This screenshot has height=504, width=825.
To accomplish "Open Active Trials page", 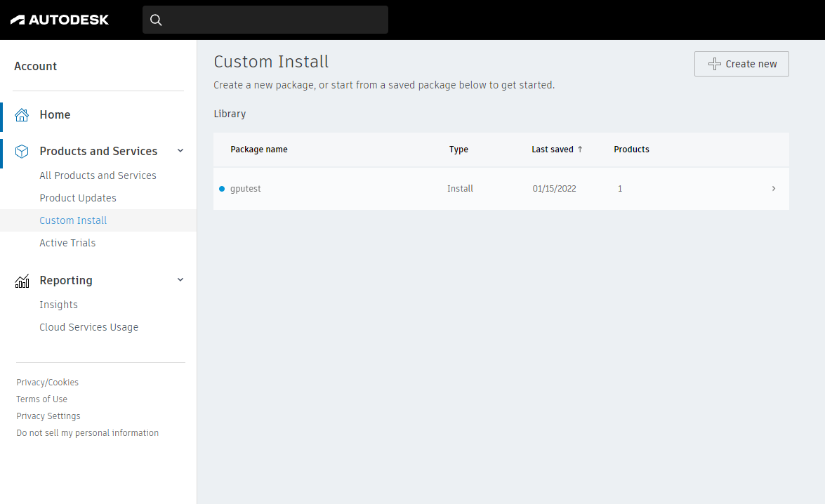I will tap(67, 243).
